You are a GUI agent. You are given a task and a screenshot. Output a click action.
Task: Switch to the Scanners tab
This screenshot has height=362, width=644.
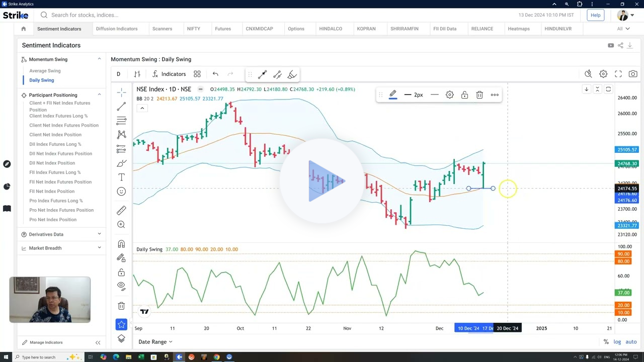[162, 29]
